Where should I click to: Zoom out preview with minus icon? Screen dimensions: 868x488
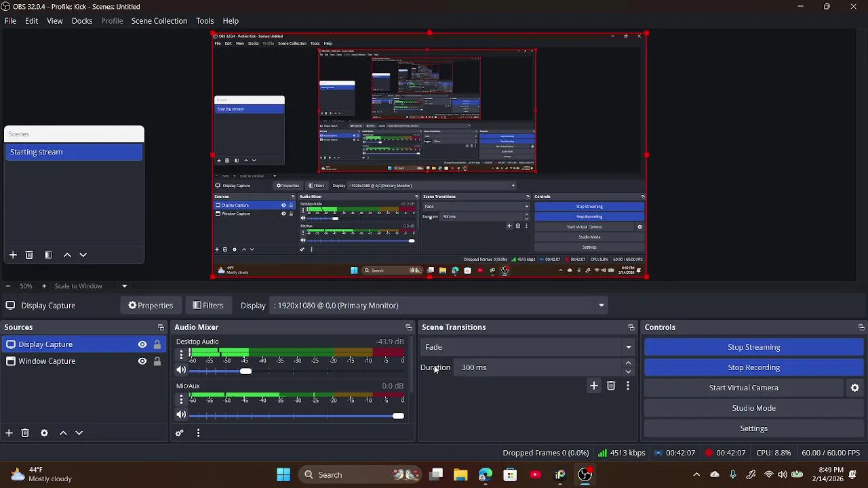pyautogui.click(x=7, y=286)
